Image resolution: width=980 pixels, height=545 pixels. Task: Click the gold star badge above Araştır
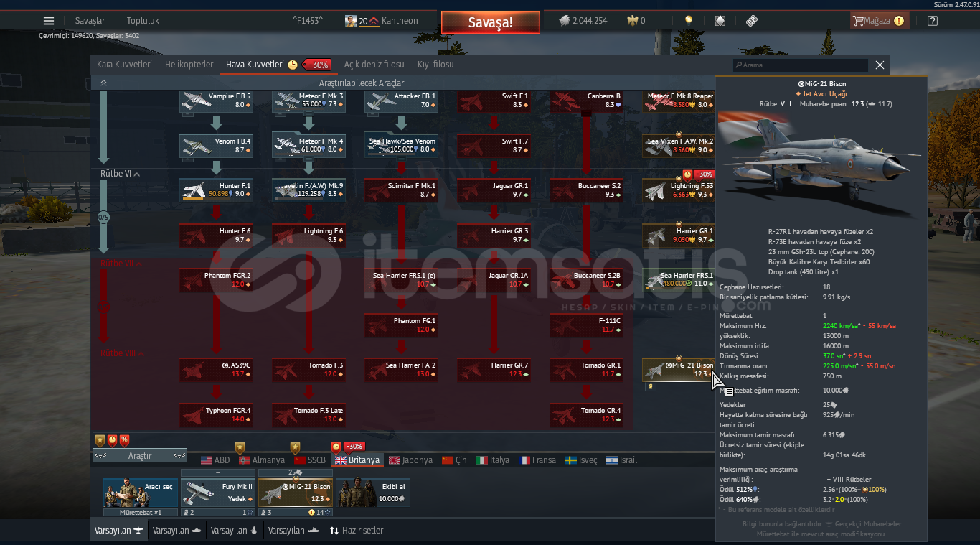point(100,440)
